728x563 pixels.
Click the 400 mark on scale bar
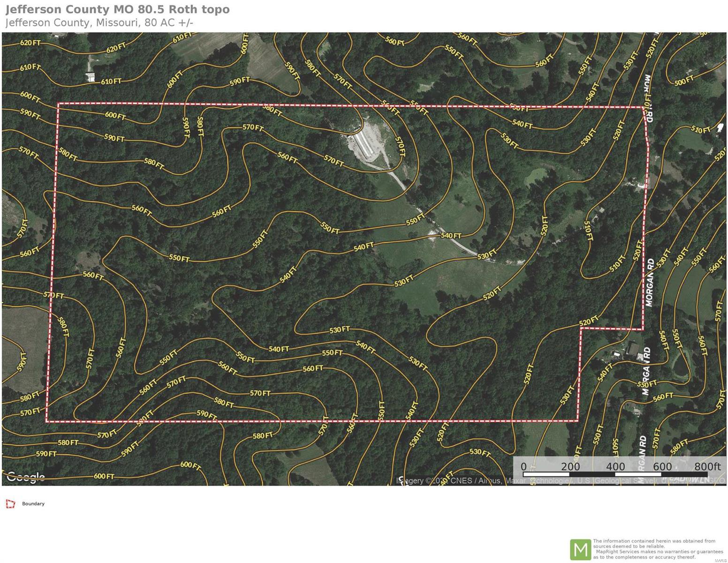[615, 466]
